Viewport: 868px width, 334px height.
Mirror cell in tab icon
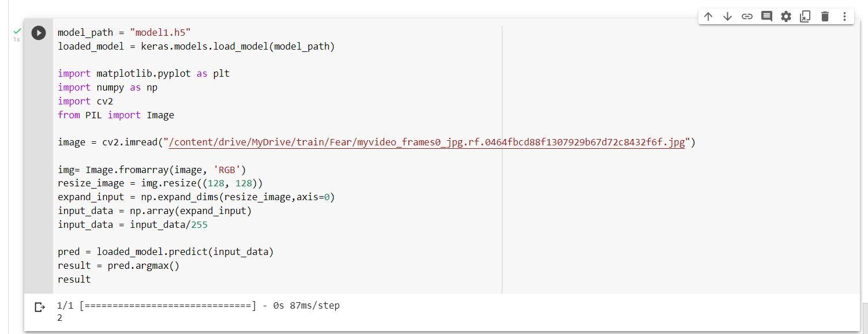[805, 17]
